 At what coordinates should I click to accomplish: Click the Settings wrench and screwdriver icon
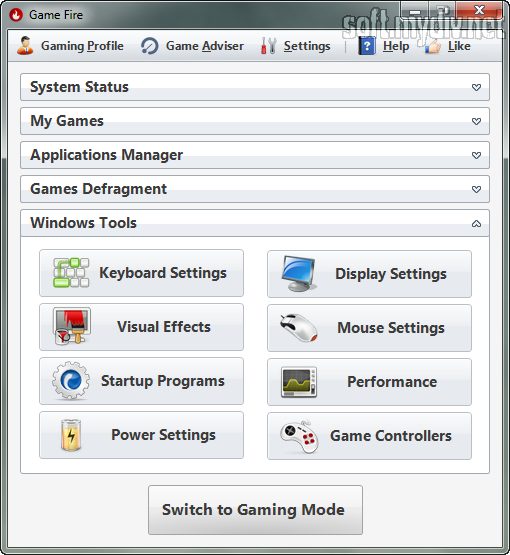click(269, 46)
